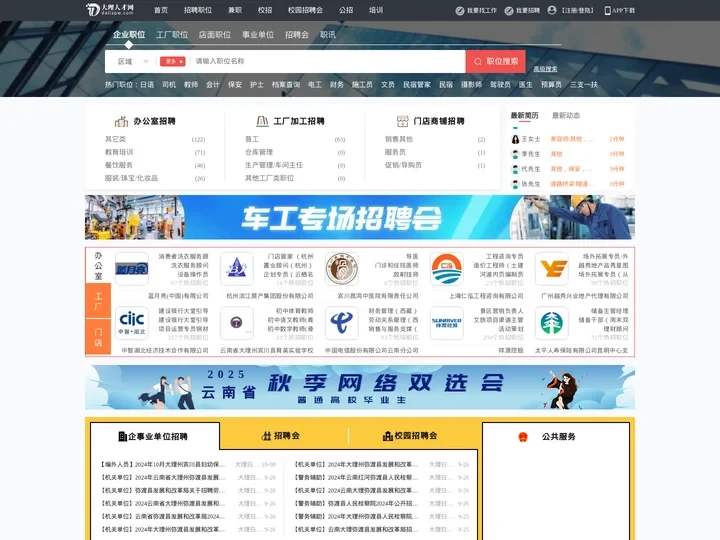Open 兼职 in top navigation
The image size is (720, 540).
pos(235,10)
